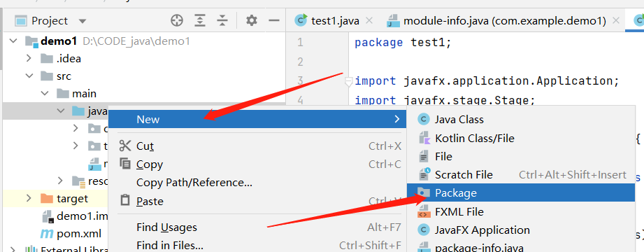Fold the imports with gutter marker
The width and height of the screenshot is (644, 252).
[x=348, y=82]
